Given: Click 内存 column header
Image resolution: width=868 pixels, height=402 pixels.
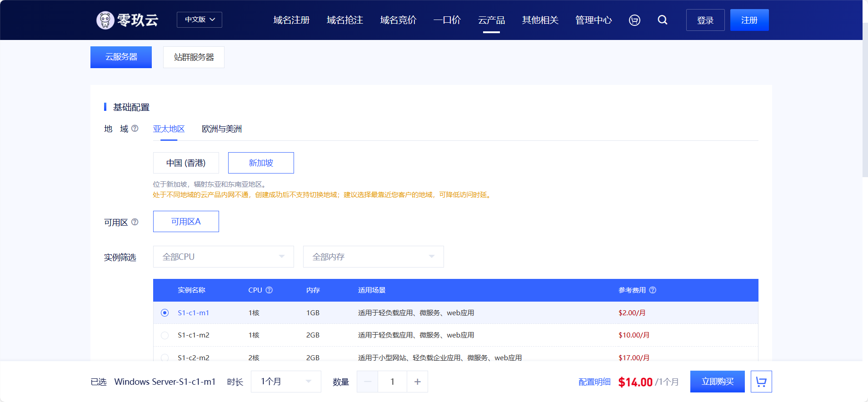Looking at the screenshot, I should pos(313,290).
